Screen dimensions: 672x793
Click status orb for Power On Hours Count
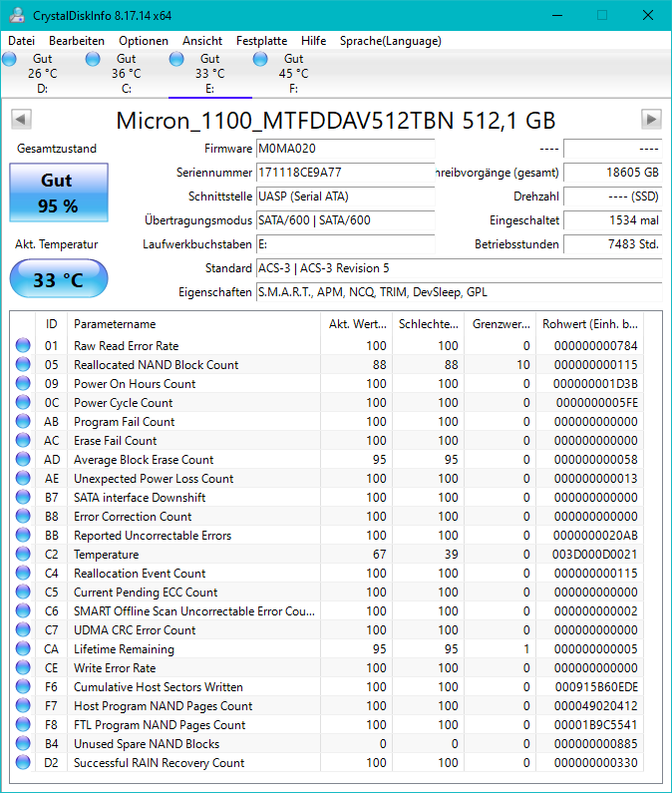pyautogui.click(x=23, y=383)
